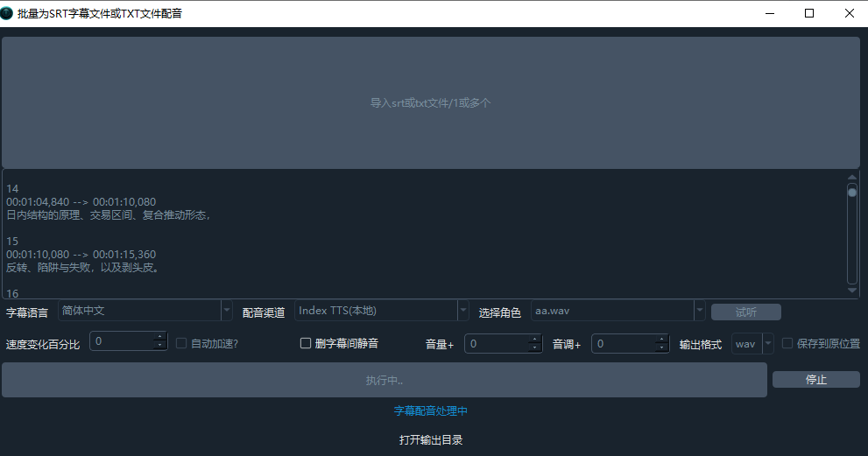
Task: Expand the 输出格式 wav dropdown
Action: (752, 344)
